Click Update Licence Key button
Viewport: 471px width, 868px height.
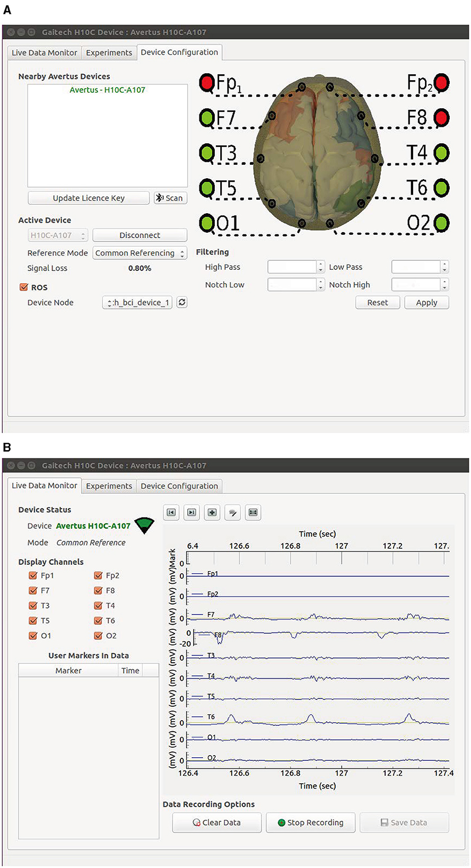coord(89,198)
